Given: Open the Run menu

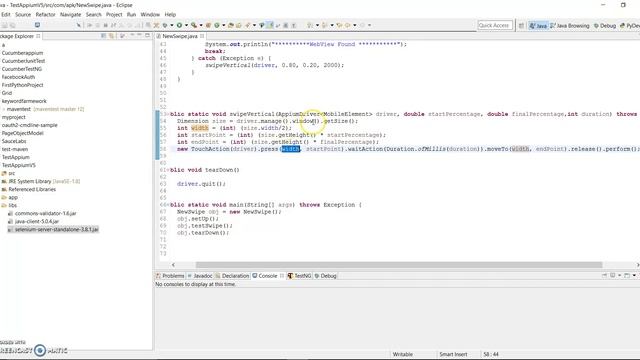Looking at the screenshot, I should pos(131,14).
